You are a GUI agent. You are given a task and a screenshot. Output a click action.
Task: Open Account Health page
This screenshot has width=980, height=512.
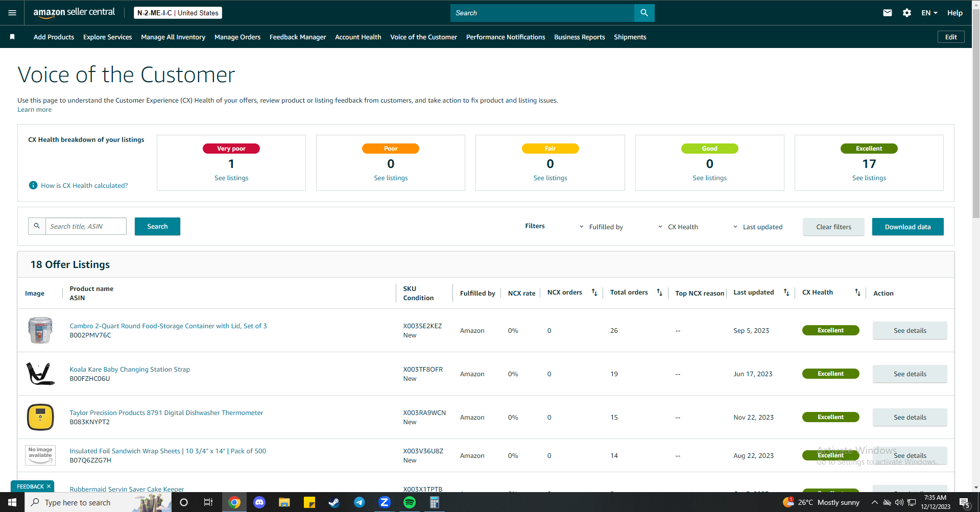[358, 37]
